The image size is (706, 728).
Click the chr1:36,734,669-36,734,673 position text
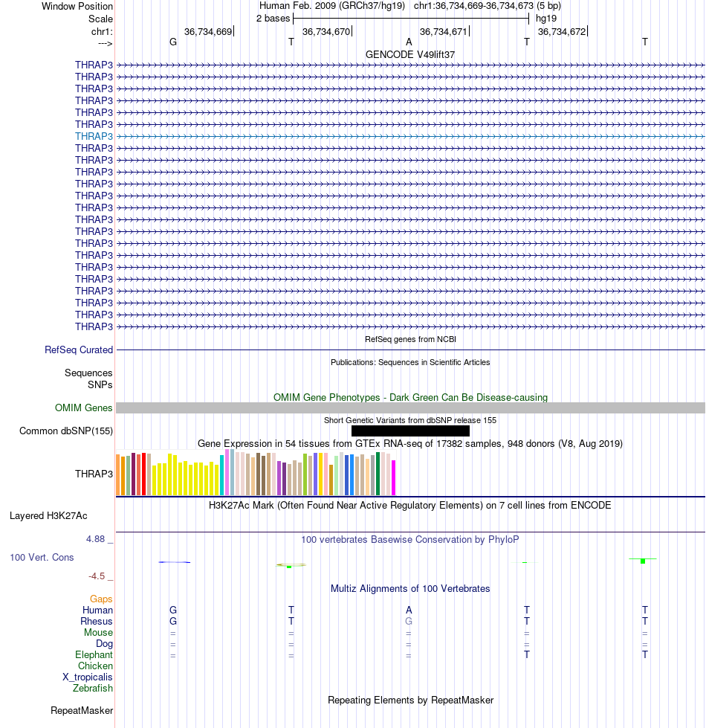473,6
